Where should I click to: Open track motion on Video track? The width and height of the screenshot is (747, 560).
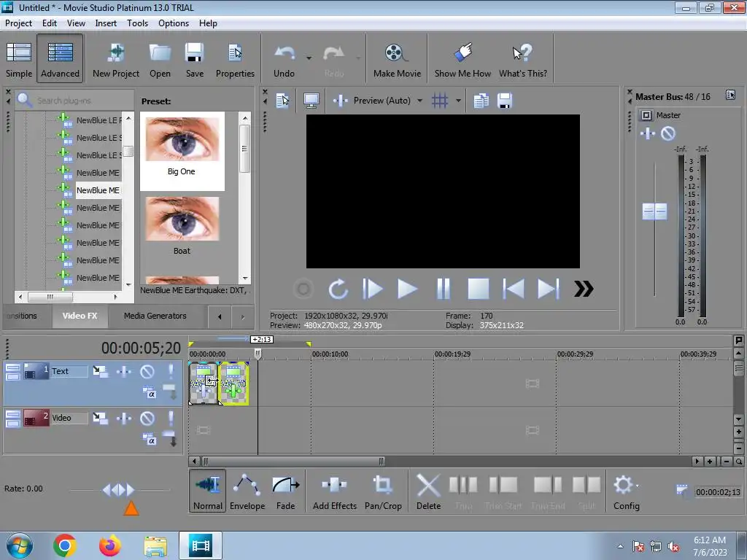pyautogui.click(x=100, y=418)
